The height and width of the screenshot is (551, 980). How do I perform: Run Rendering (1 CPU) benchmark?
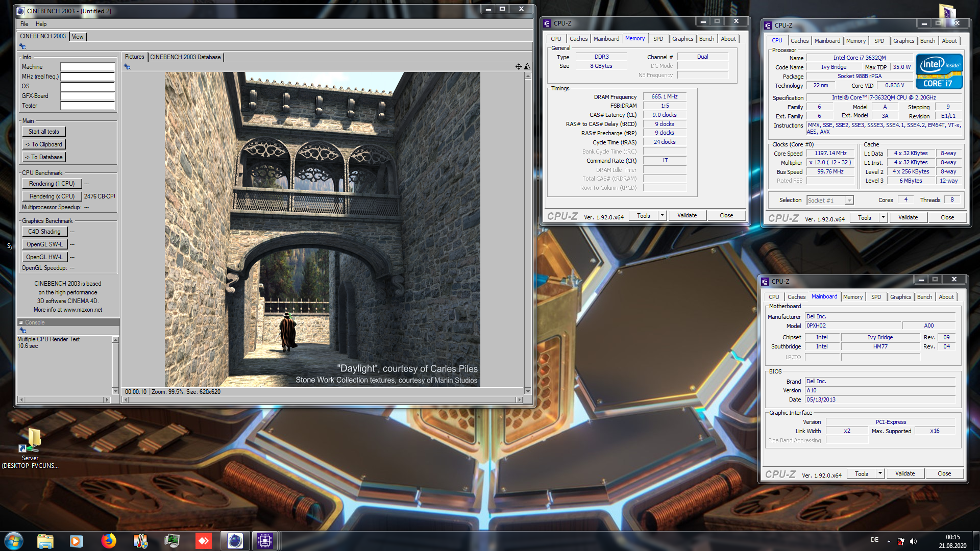pos(52,184)
